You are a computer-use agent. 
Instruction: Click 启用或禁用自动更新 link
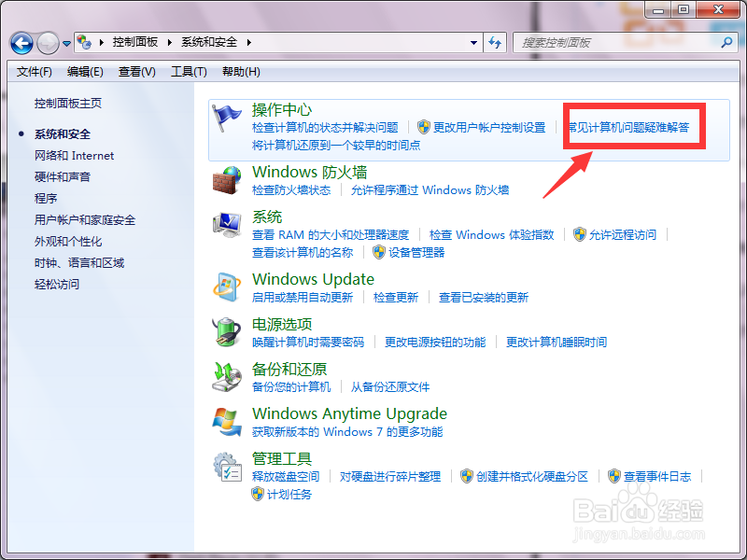(x=303, y=297)
